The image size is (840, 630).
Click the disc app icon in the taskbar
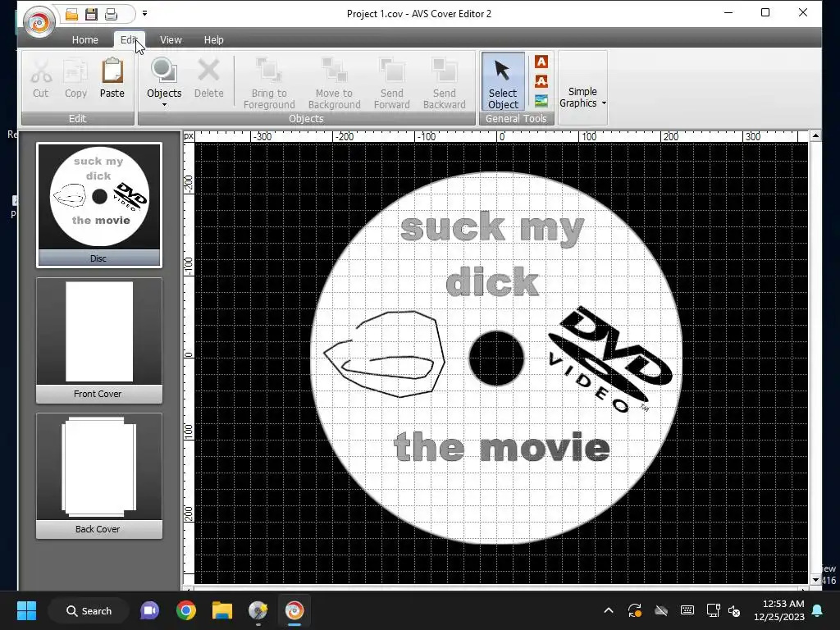pos(258,610)
